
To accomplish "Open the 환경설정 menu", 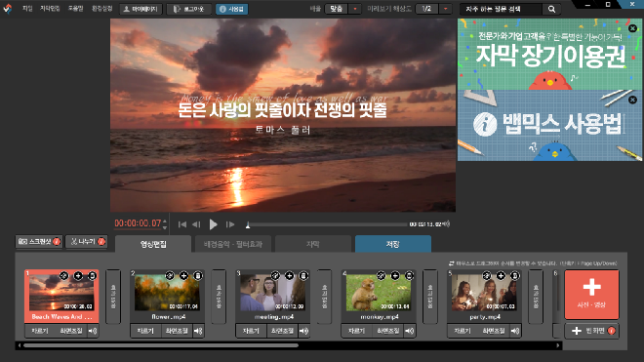I will coord(101,9).
